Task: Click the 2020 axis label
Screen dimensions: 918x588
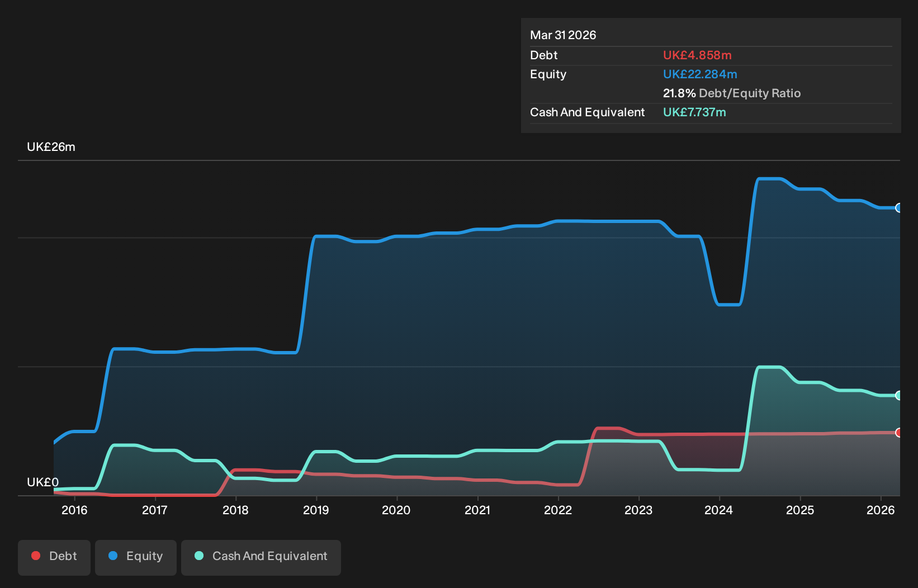Action: [396, 510]
